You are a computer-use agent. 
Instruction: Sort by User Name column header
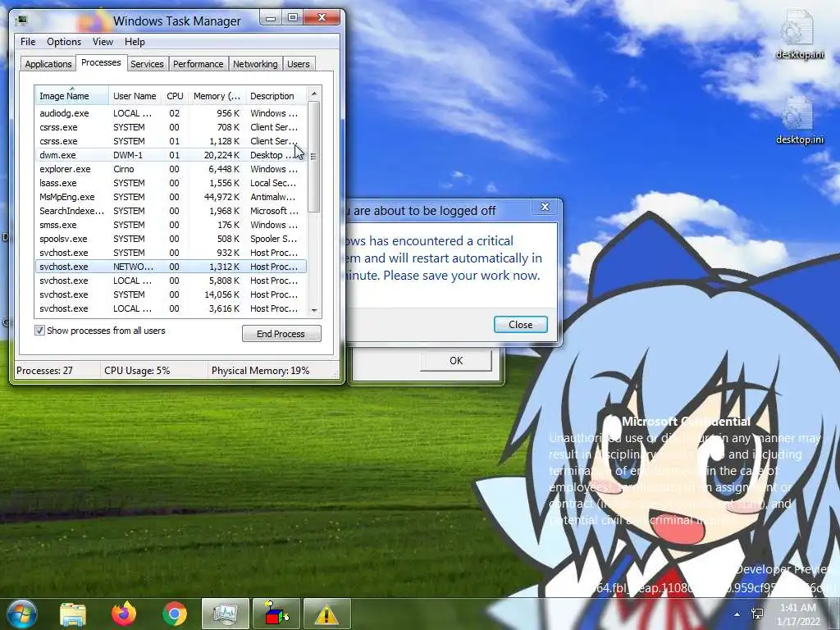135,96
